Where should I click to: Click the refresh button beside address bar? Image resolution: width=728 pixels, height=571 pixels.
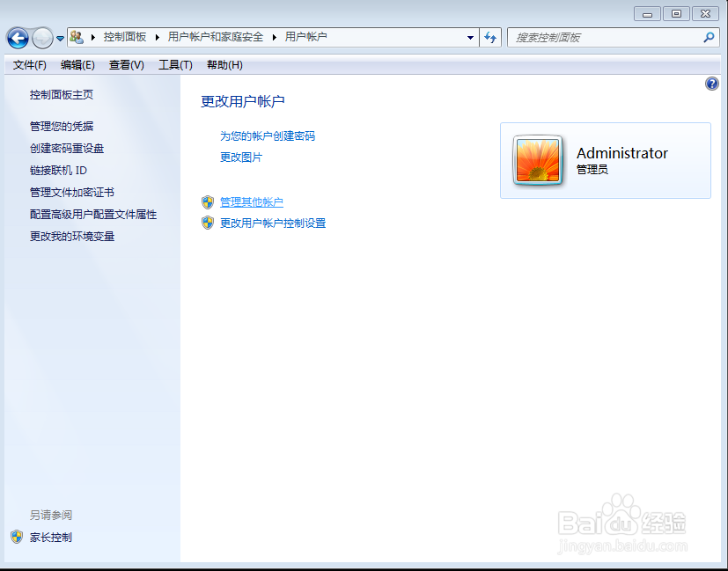[490, 37]
